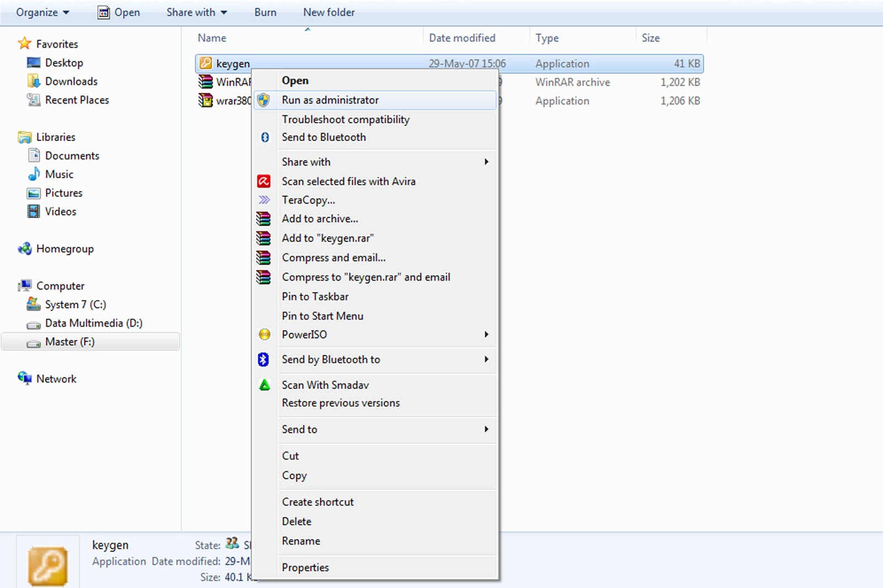Click the WinRAR icon beside Compress and email
The height and width of the screenshot is (588, 883).
pyautogui.click(x=264, y=258)
